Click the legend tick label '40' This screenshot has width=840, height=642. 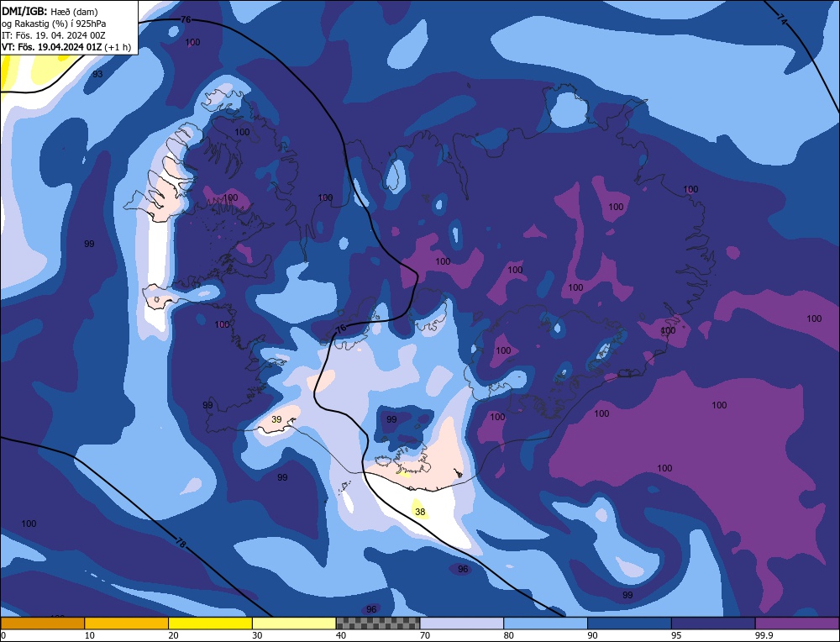point(341,635)
